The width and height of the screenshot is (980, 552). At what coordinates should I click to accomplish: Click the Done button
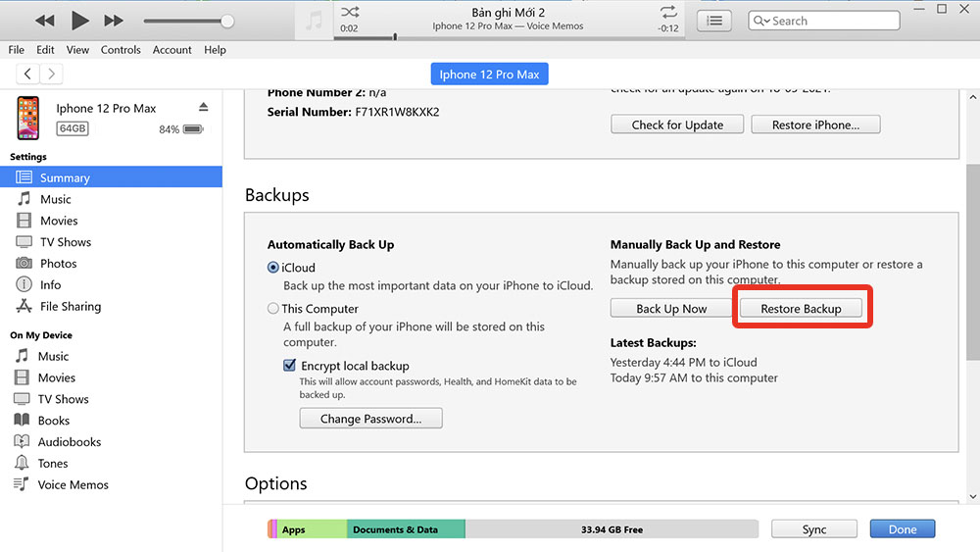click(x=903, y=528)
